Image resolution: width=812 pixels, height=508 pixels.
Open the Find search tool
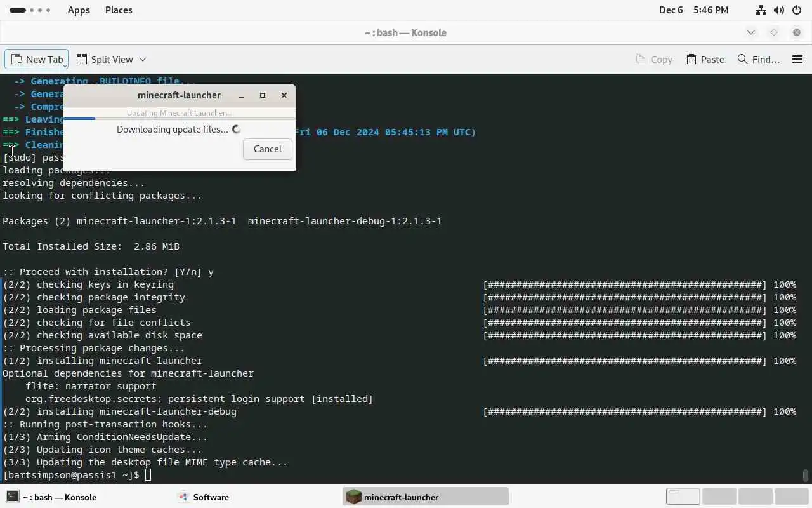click(x=759, y=59)
